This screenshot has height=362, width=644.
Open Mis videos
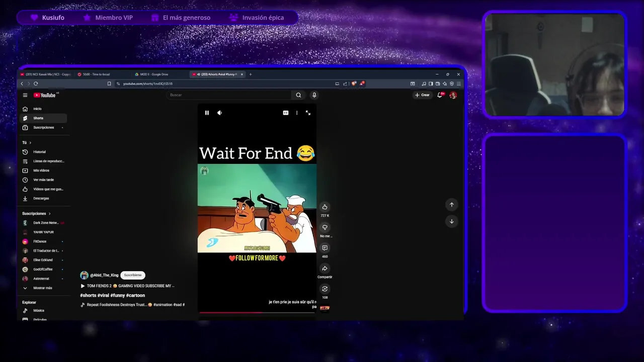(43, 170)
